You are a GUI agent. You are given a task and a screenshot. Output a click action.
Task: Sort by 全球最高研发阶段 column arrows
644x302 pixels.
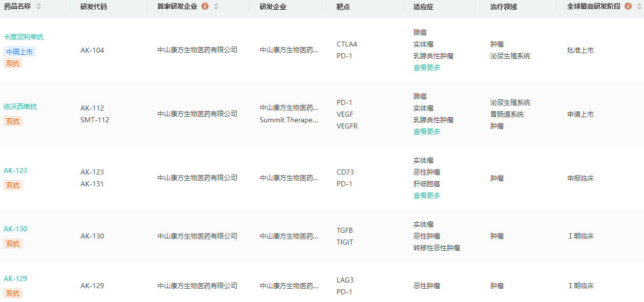click(639, 7)
